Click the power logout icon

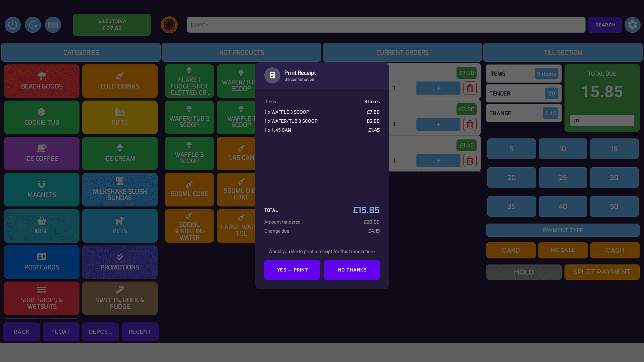pos(13,25)
